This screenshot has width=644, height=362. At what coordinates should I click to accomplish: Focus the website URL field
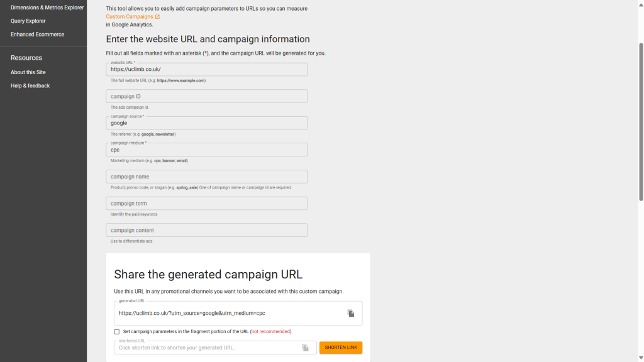tap(206, 70)
